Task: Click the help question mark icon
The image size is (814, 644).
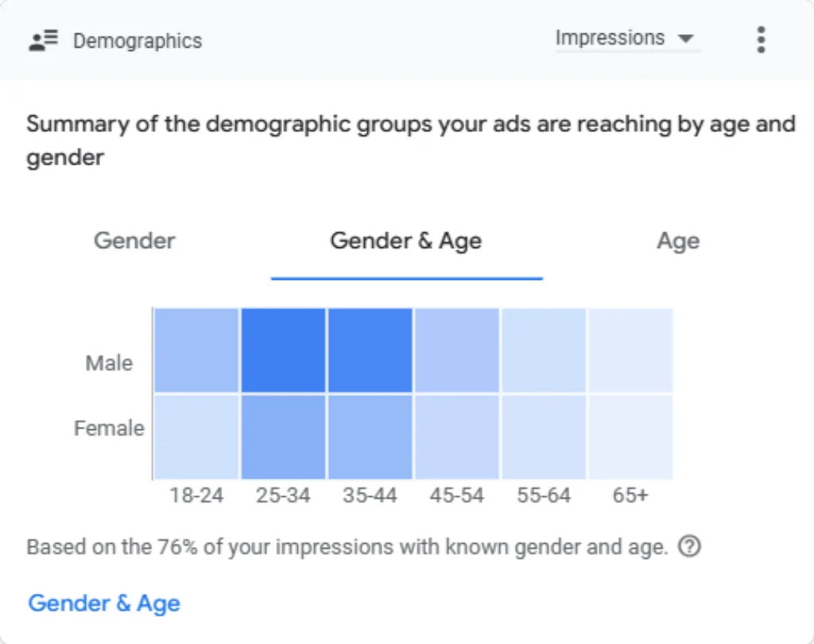Action: coord(689,546)
